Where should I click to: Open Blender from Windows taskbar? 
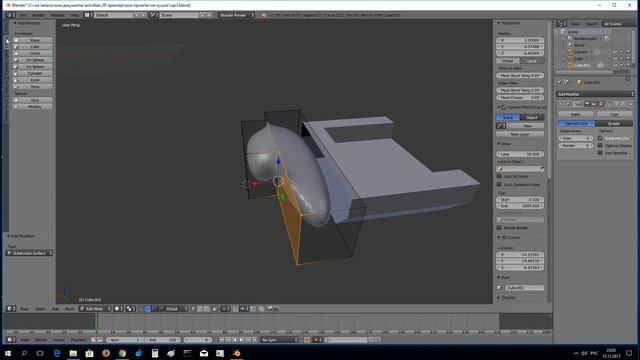(236, 353)
